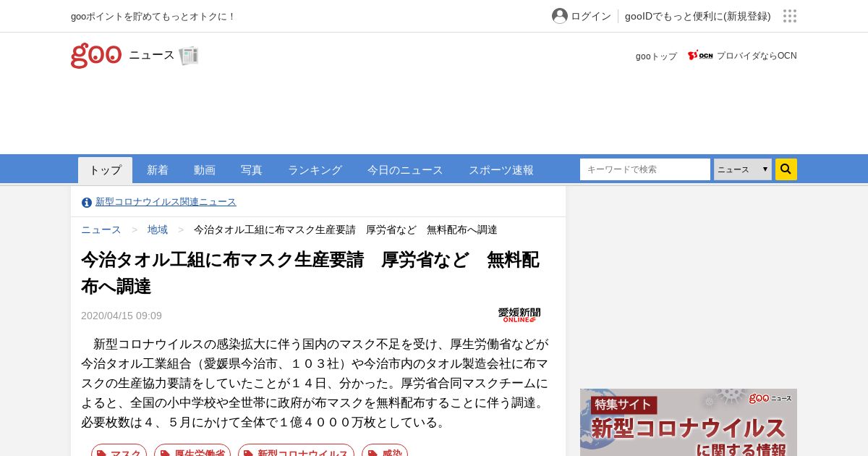
Task: Click the 感染 tag button
Action: tap(385, 450)
